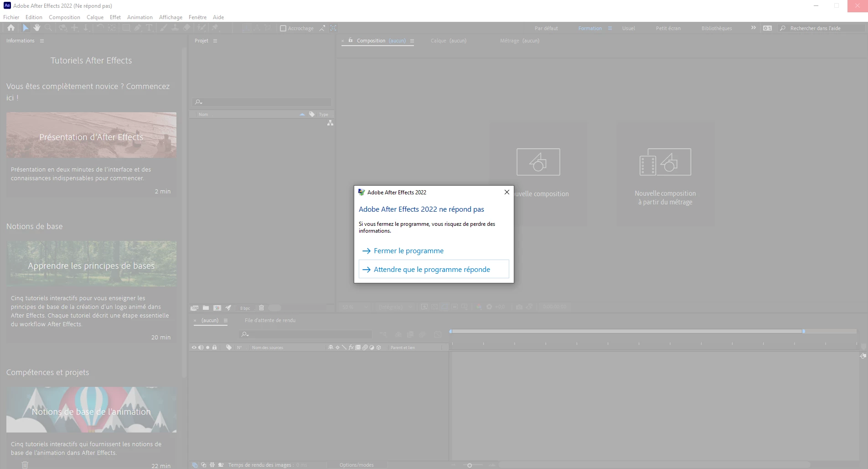868x469 pixels.
Task: Click the project flowchart icon
Action: 330,123
